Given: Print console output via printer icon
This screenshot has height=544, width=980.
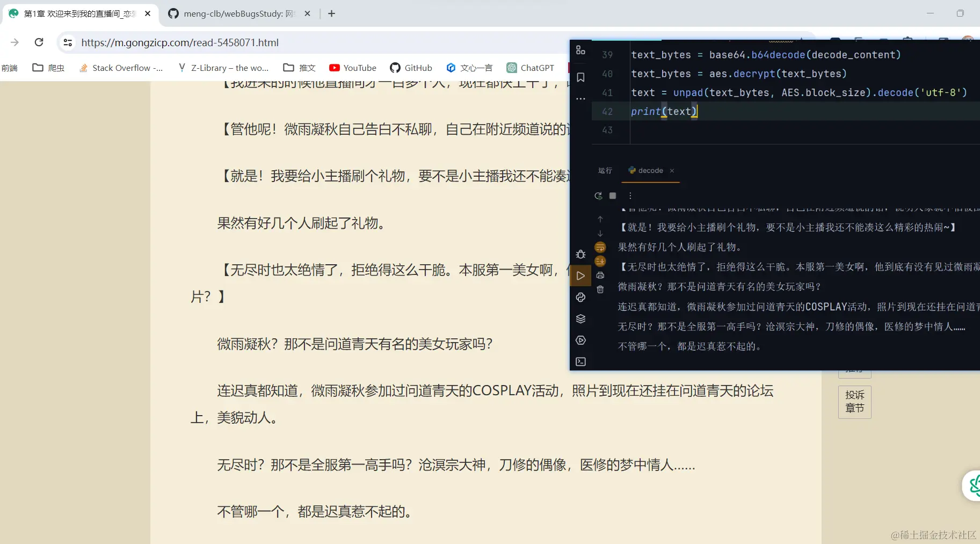Looking at the screenshot, I should pyautogui.click(x=600, y=275).
